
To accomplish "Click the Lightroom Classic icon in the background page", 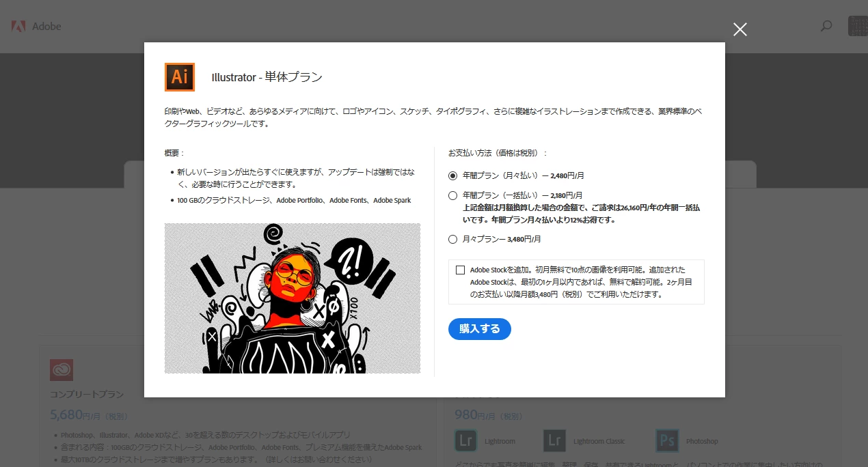I will tap(555, 441).
